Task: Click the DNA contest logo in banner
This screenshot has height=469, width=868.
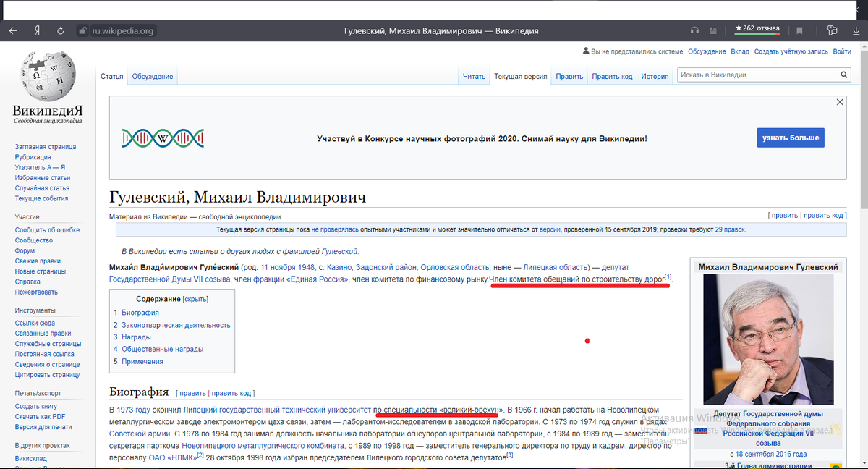Action: tap(163, 138)
